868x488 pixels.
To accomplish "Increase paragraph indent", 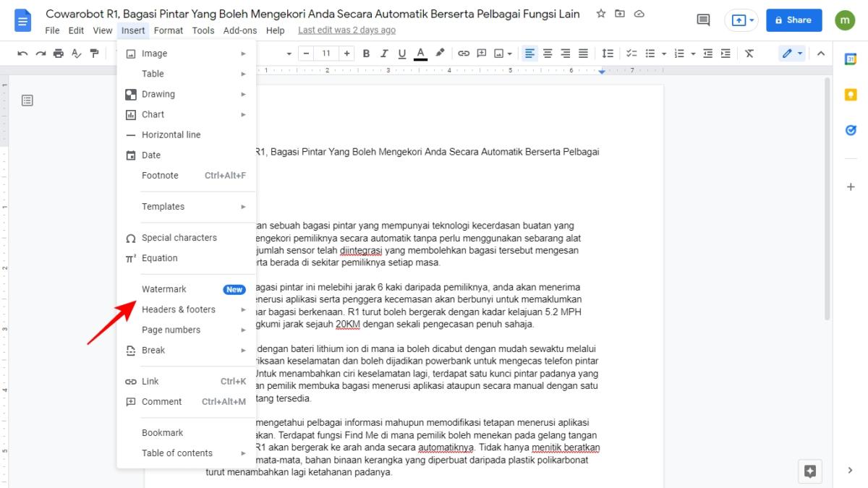I will tap(725, 53).
